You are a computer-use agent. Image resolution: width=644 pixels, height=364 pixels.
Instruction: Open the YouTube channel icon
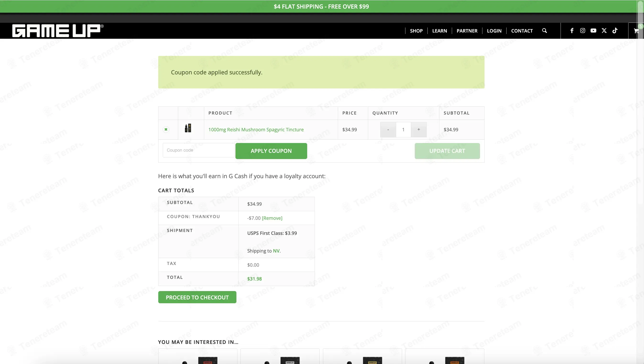click(593, 31)
